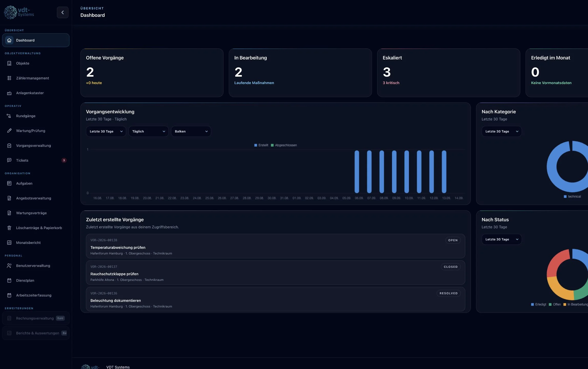Screen dimensions: 588x369
Task: Open the Erledigt im Monat card
Action: point(557,73)
